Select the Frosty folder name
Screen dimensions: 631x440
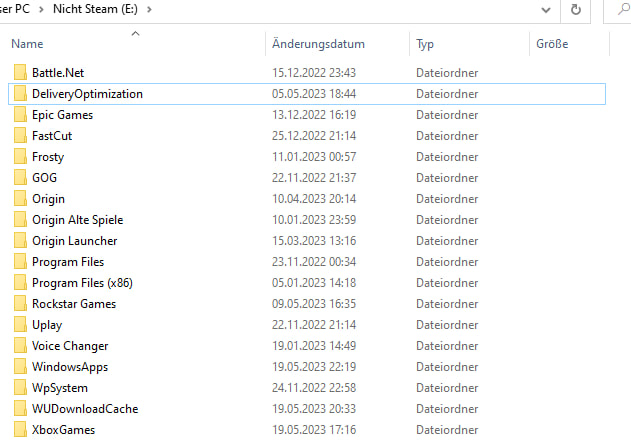(x=48, y=157)
